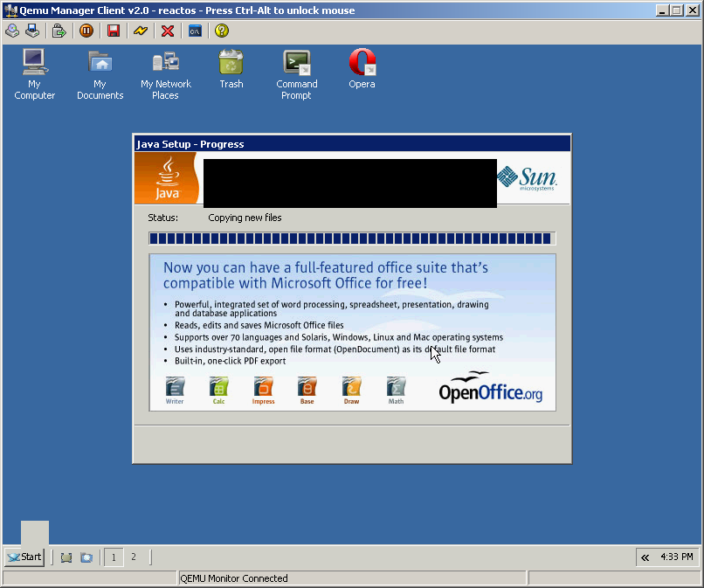This screenshot has width=704, height=588.
Task: Click the red floppy save state icon
Action: [113, 31]
